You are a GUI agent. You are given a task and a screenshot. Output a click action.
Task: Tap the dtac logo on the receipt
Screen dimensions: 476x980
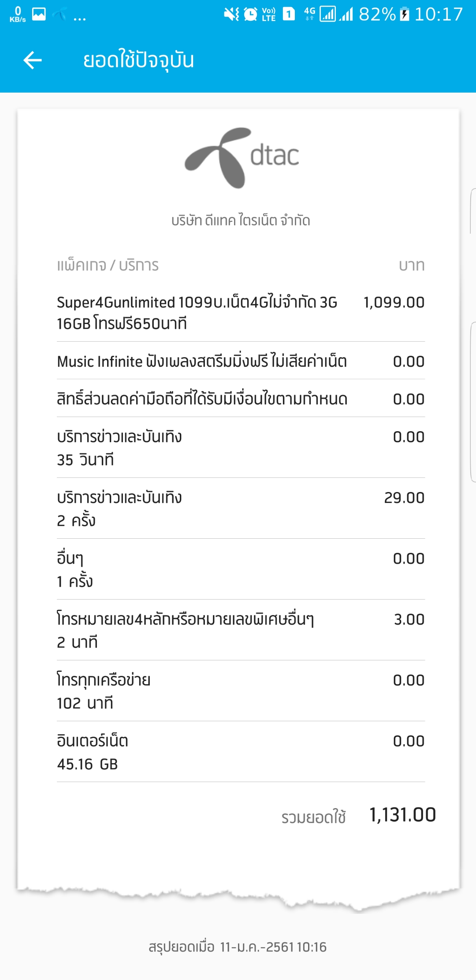[242, 157]
